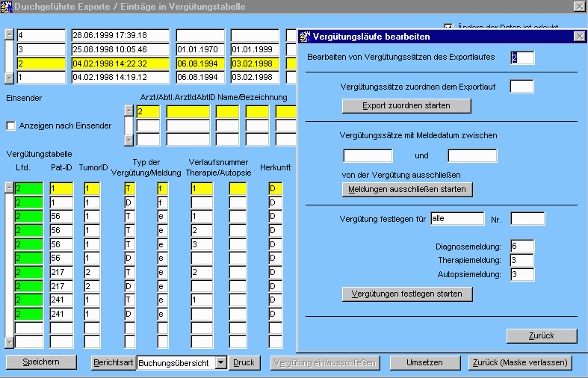This screenshot has width=588, height=378.
Task: Click the Vergütung festlegen für 'alle' field
Action: 458,218
